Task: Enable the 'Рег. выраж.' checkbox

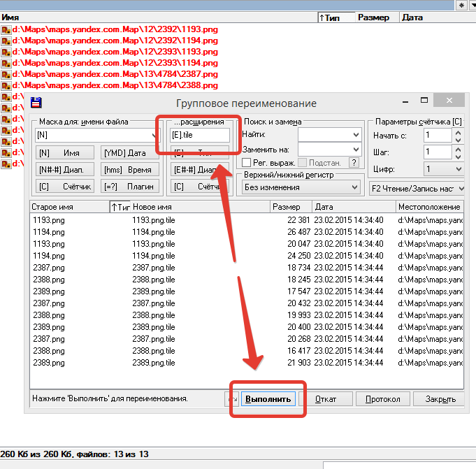Action: click(247, 163)
